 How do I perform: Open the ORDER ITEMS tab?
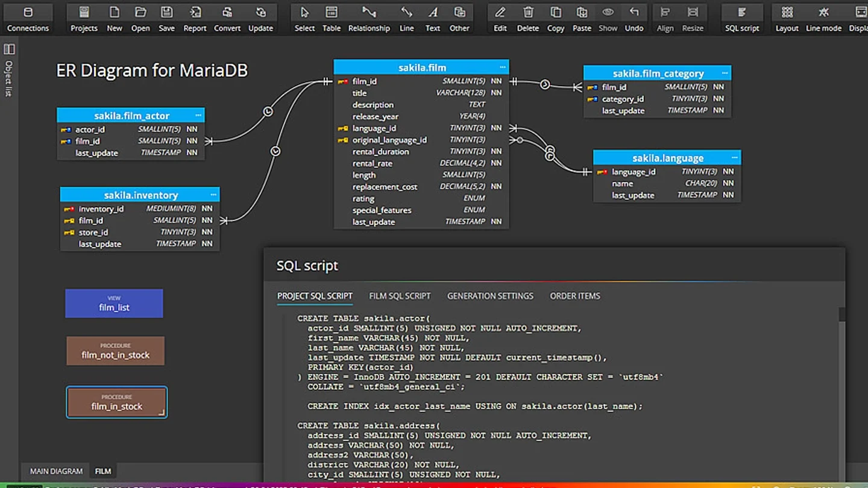pos(575,296)
